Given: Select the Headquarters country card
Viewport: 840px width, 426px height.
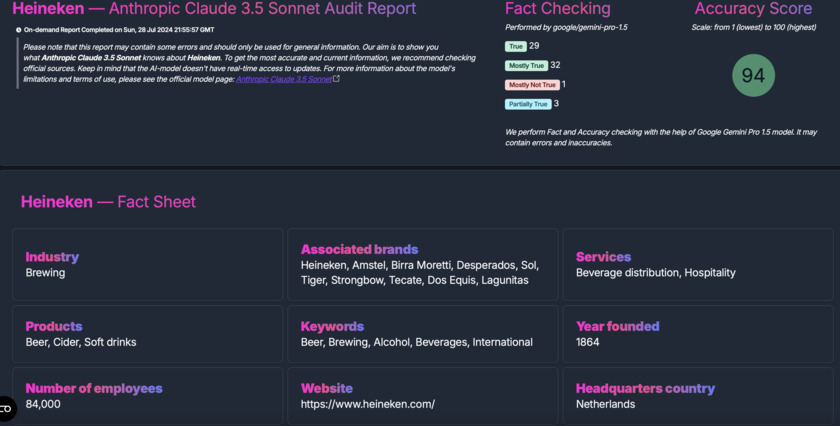Looking at the screenshot, I should 697,396.
